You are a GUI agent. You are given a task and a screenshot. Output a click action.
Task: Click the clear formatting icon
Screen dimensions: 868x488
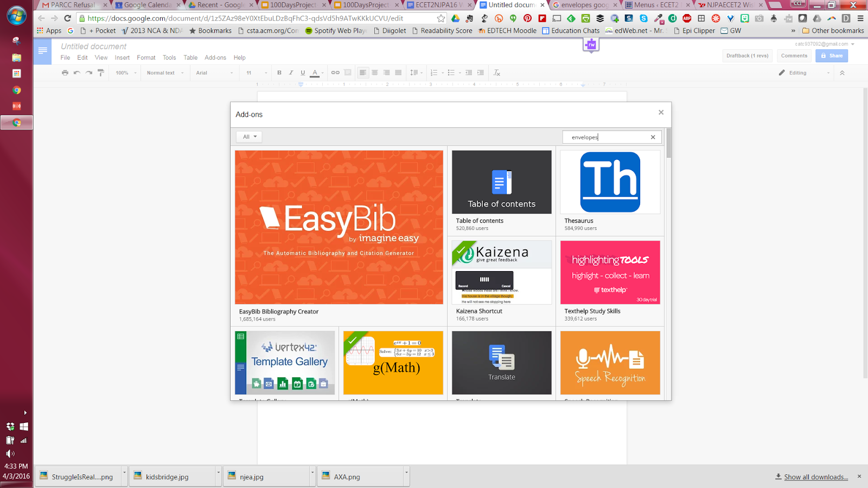(x=497, y=73)
